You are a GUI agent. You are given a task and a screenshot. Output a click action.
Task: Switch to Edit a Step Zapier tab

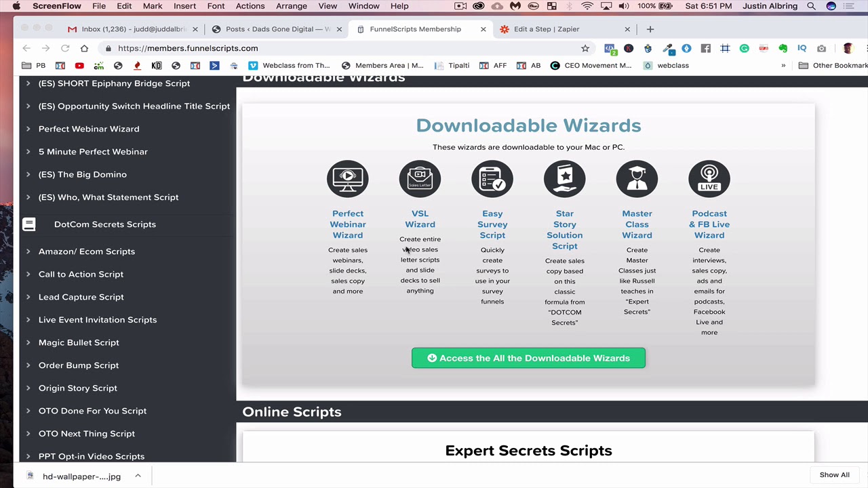click(x=565, y=29)
